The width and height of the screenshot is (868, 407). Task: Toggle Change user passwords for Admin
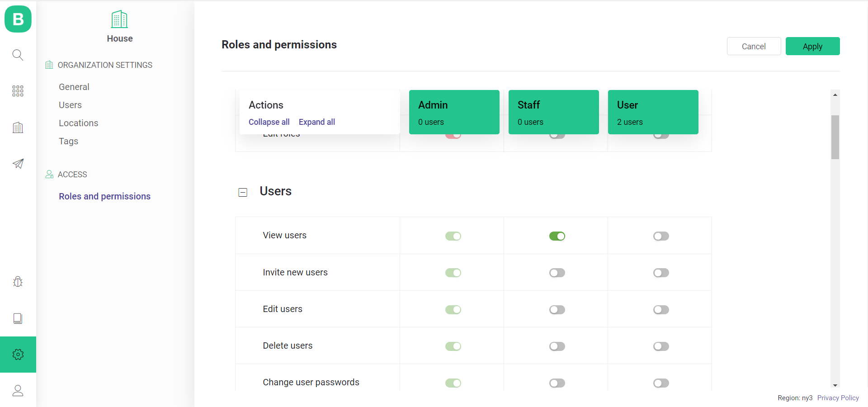coord(453,383)
